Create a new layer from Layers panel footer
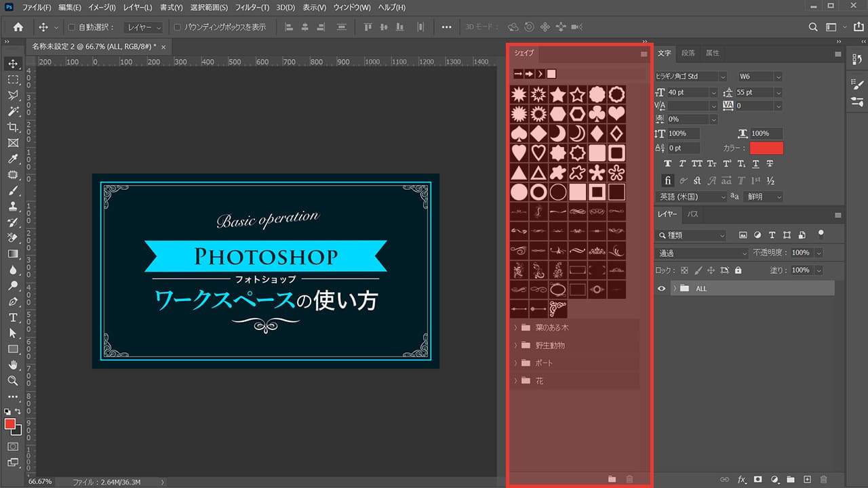Image resolution: width=868 pixels, height=488 pixels. point(808,479)
